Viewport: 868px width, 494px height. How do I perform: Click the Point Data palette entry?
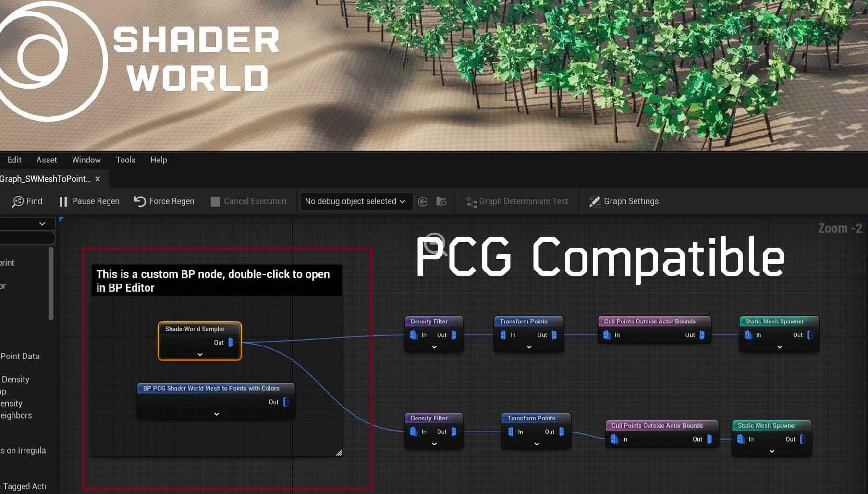click(20, 356)
